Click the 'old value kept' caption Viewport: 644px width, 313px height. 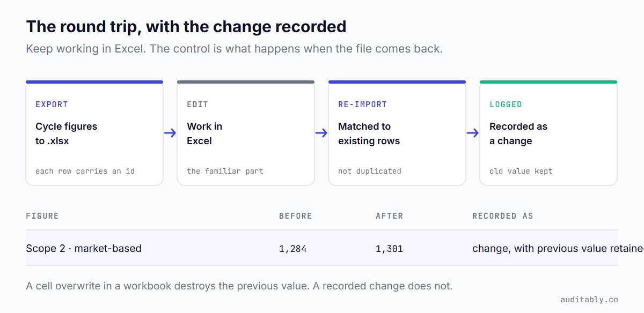(521, 171)
